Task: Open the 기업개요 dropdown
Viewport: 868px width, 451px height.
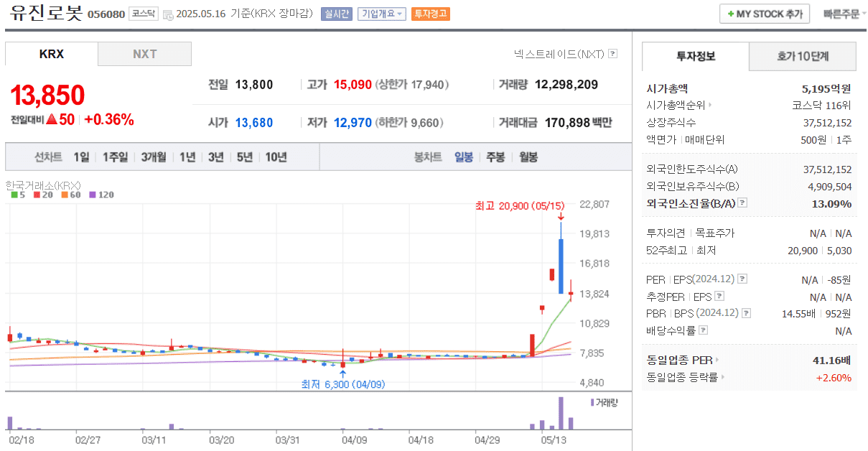Action: click(382, 14)
